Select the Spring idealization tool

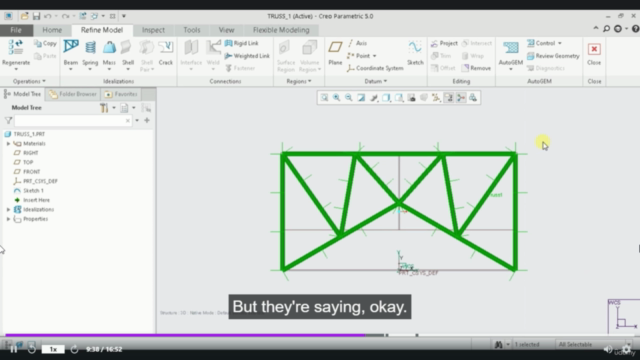90,53
